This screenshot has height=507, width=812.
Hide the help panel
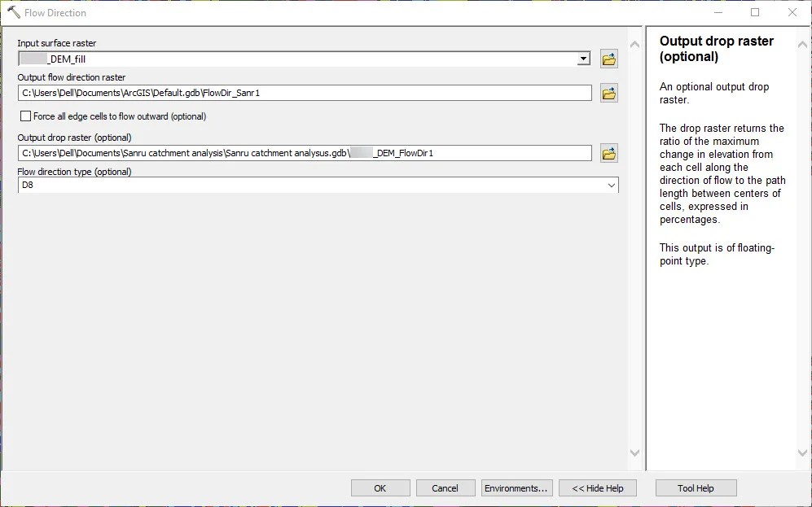click(x=597, y=487)
